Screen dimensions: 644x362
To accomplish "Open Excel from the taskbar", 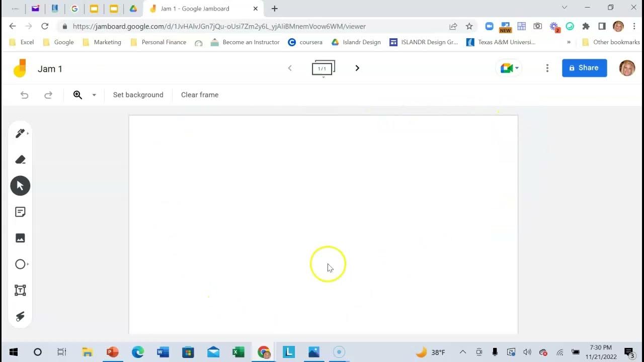I will [x=238, y=352].
